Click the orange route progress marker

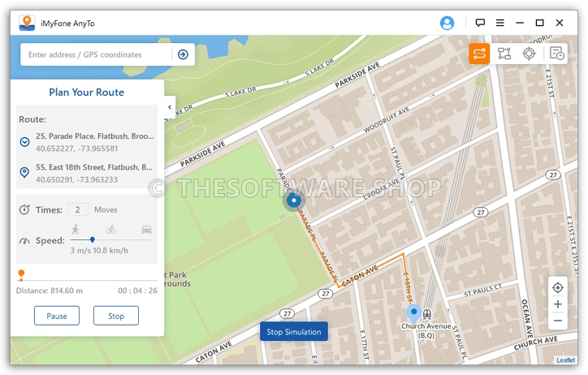click(21, 274)
